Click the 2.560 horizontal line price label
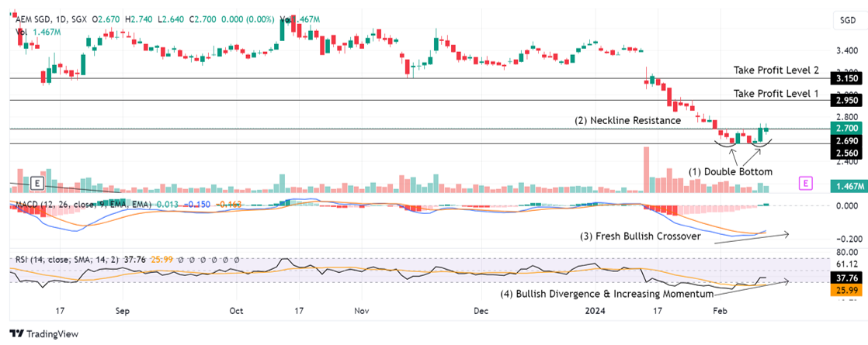 coord(847,154)
